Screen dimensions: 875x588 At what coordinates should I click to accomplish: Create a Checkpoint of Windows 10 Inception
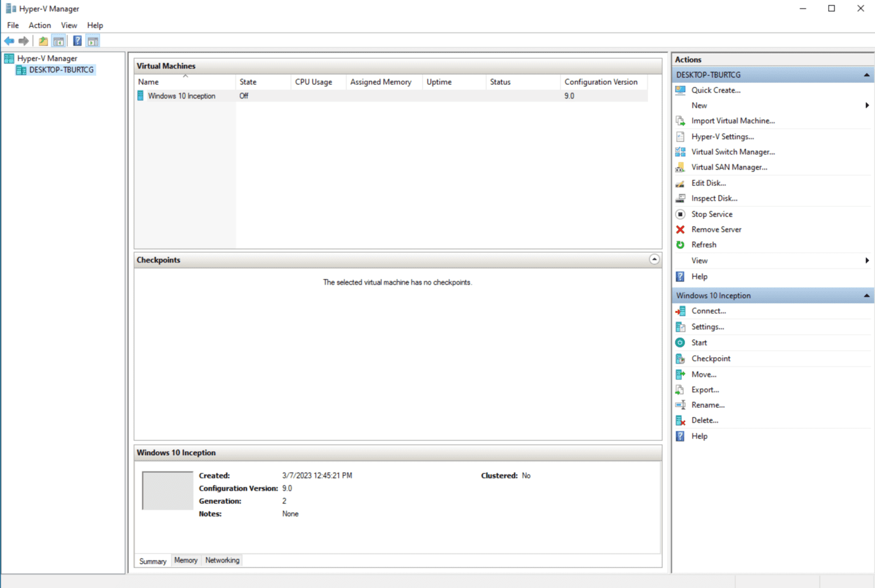click(711, 358)
